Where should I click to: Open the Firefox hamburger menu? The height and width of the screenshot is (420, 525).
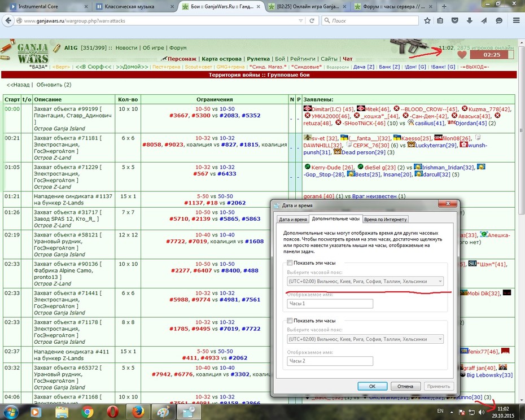(x=517, y=21)
